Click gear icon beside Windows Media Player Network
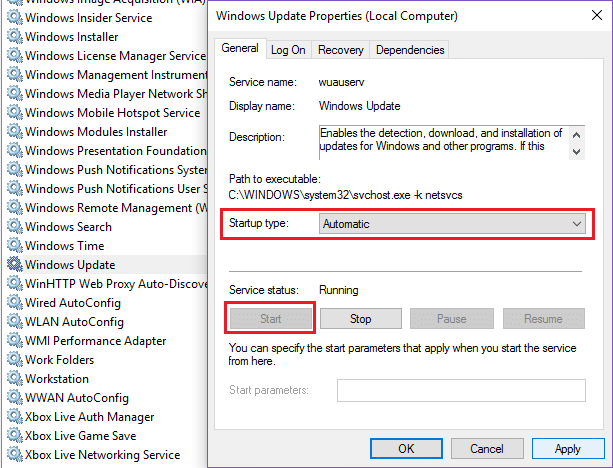 [15, 93]
